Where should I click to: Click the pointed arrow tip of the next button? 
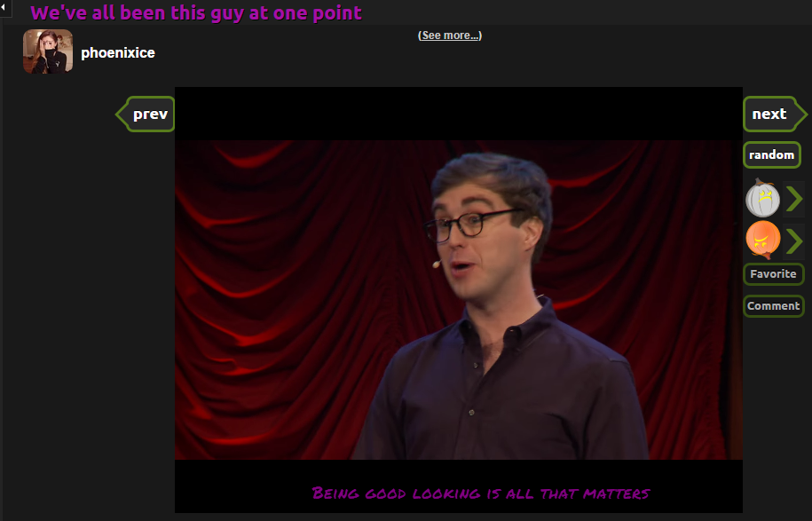pyautogui.click(x=801, y=114)
